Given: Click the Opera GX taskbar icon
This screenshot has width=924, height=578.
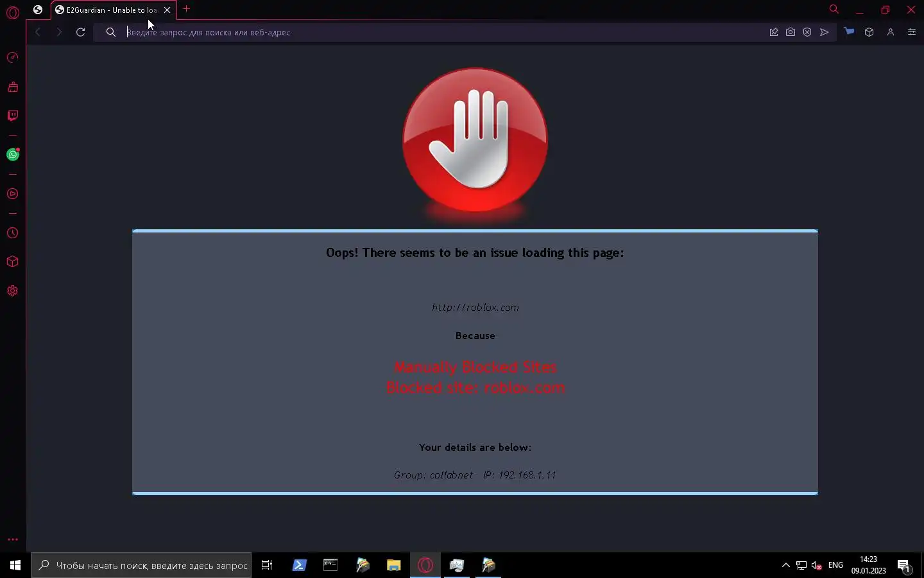Looking at the screenshot, I should click(425, 565).
